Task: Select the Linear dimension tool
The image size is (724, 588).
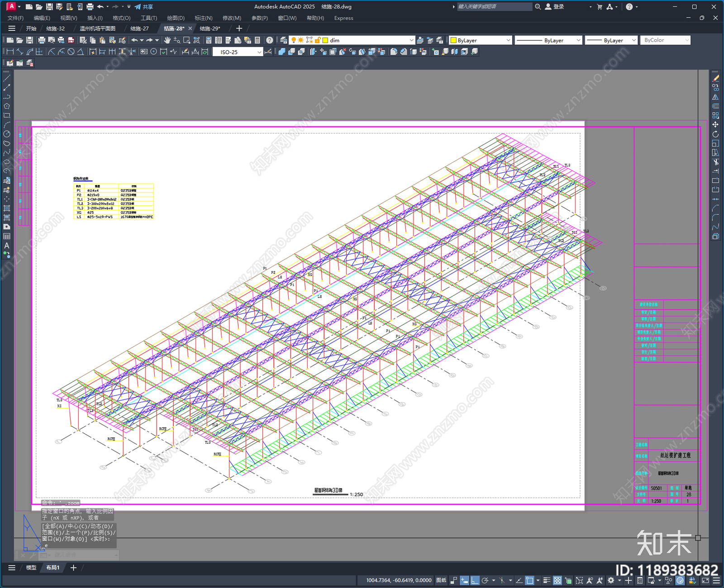Action: (x=10, y=52)
